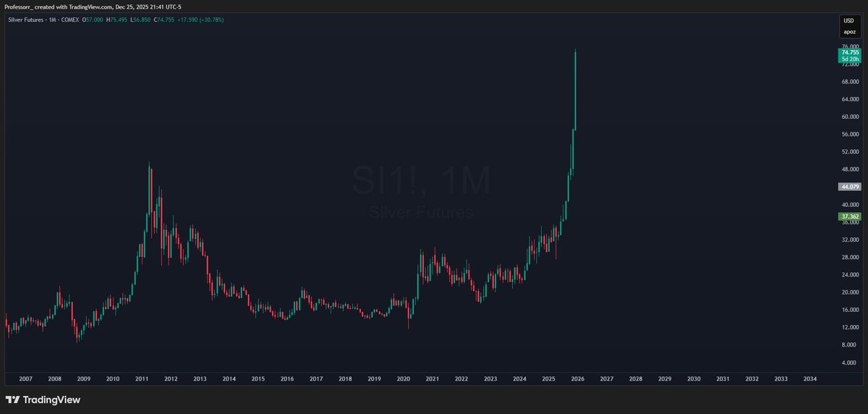The image size is (868, 414).
Task: Click the 28.000 price axis tick
Action: coord(849,258)
